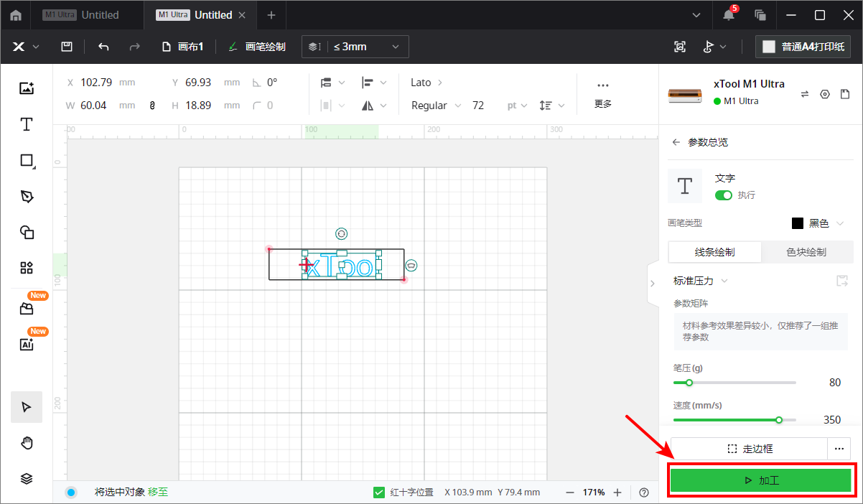Switch to the 色块绘制 tab
Image resolution: width=863 pixels, height=504 pixels.
click(x=806, y=252)
